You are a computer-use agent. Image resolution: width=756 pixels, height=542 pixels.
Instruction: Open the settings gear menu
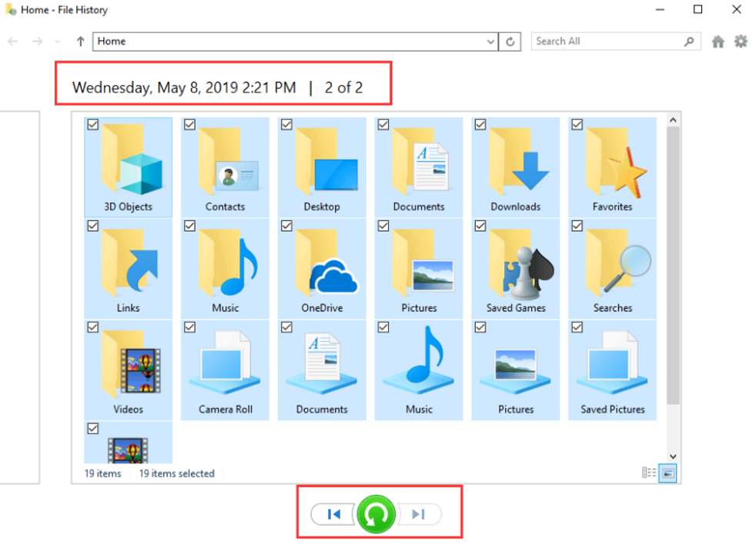pyautogui.click(x=741, y=42)
